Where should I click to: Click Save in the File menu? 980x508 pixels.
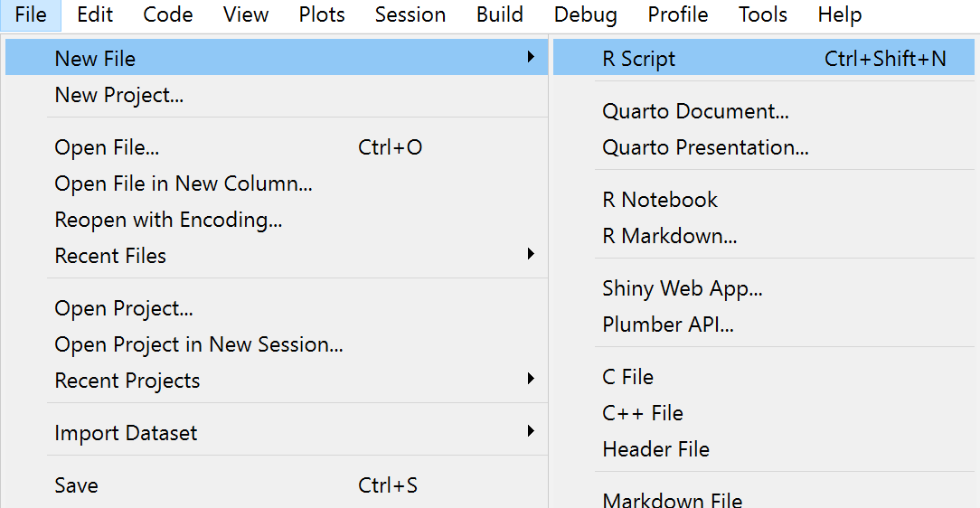coord(277,485)
